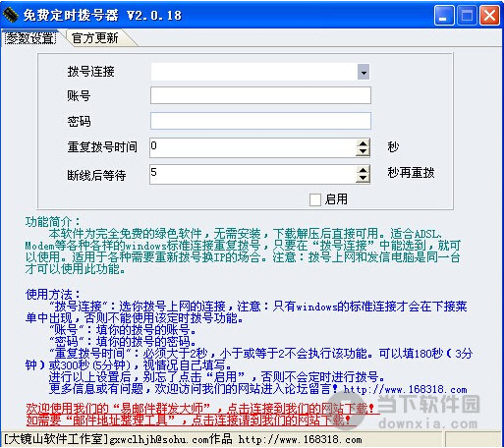Decrease 重复拨号时间 with the down arrow
The height and width of the screenshot is (448, 504).
pyautogui.click(x=363, y=151)
